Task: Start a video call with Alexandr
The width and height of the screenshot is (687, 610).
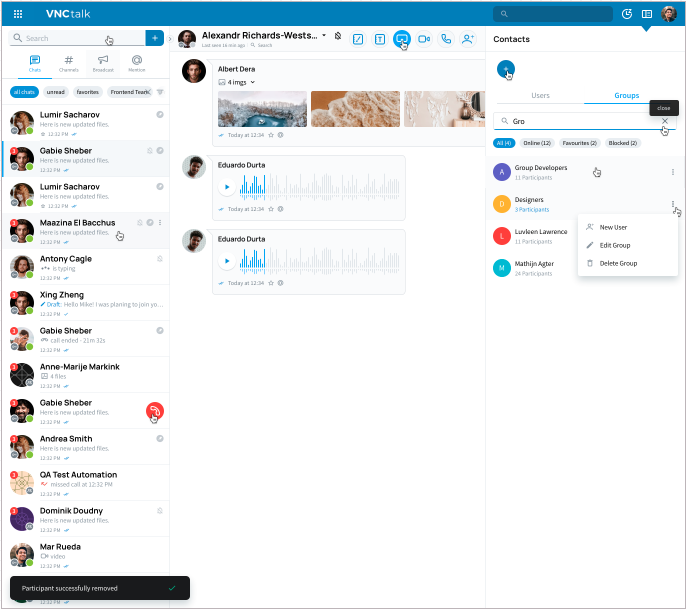Action: click(423, 38)
